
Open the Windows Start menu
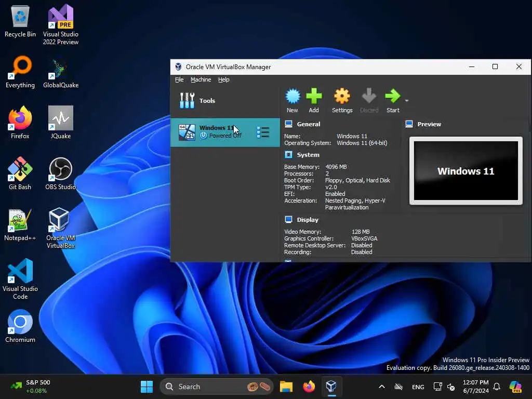click(147, 387)
